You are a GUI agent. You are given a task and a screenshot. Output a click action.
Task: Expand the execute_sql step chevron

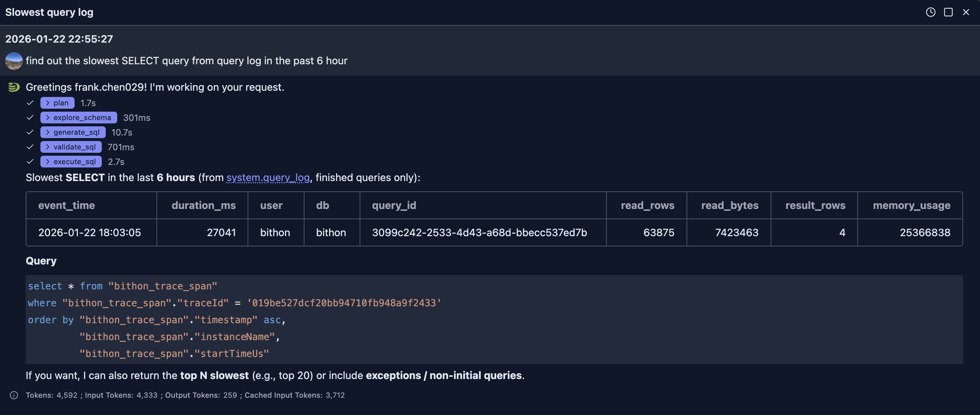(48, 161)
